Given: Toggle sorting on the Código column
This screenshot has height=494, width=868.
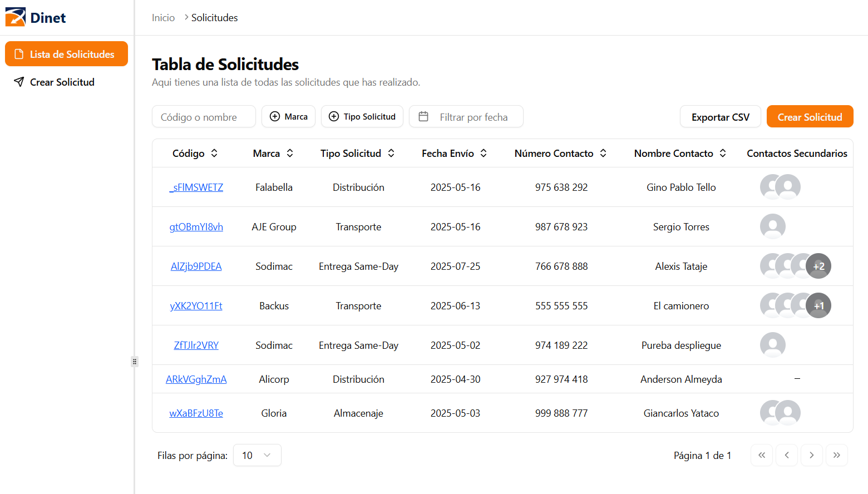Looking at the screenshot, I should click(214, 153).
